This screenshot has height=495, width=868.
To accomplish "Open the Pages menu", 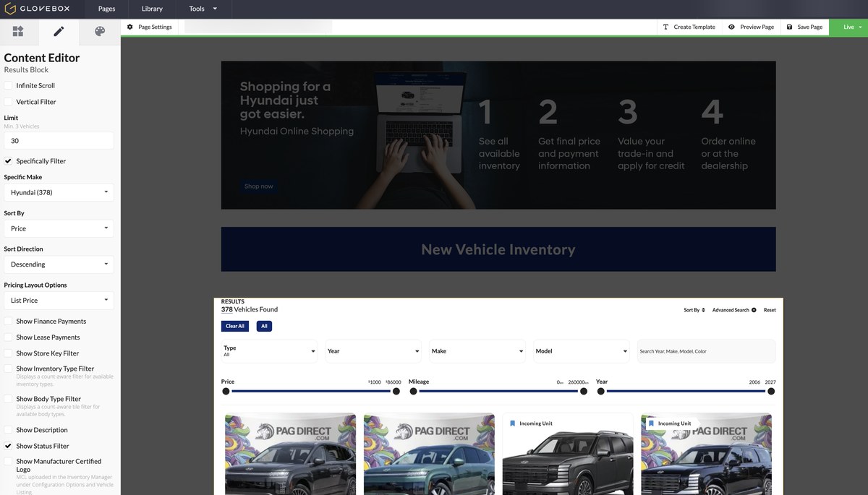I will click(106, 9).
